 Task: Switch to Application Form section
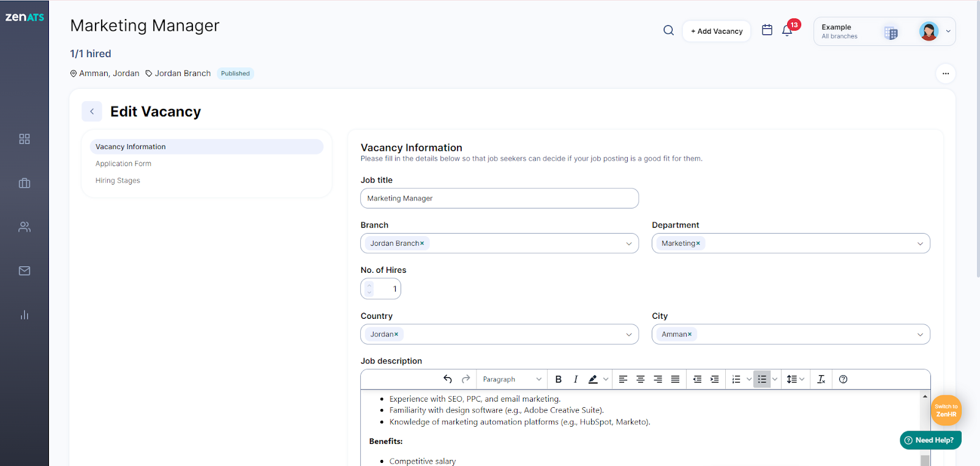(123, 164)
